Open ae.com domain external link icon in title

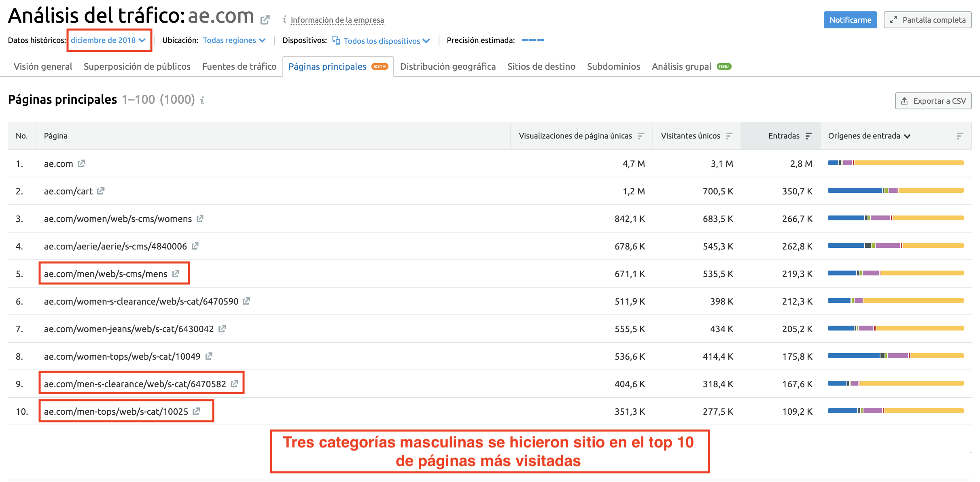click(265, 19)
